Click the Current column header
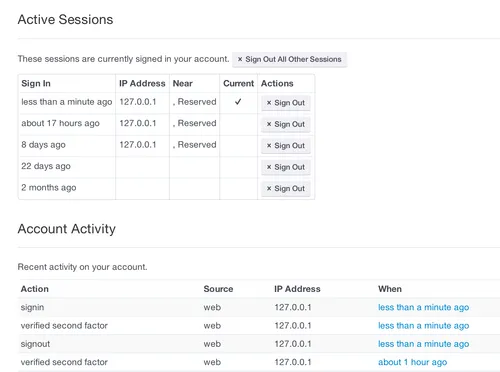The width and height of the screenshot is (500, 372). [x=238, y=83]
